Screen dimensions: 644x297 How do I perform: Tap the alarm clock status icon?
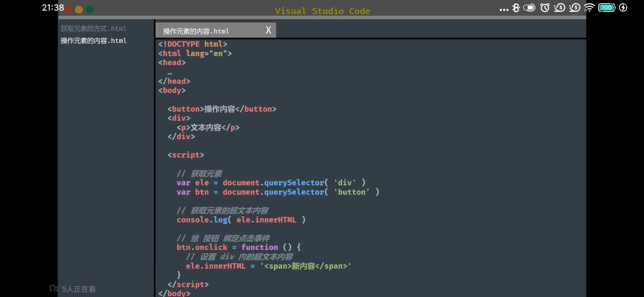tap(545, 8)
